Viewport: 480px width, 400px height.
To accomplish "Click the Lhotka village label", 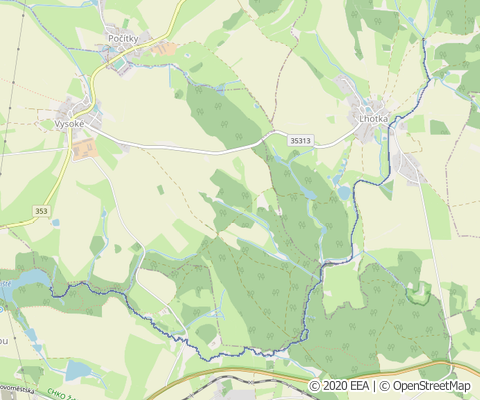I will [x=374, y=119].
